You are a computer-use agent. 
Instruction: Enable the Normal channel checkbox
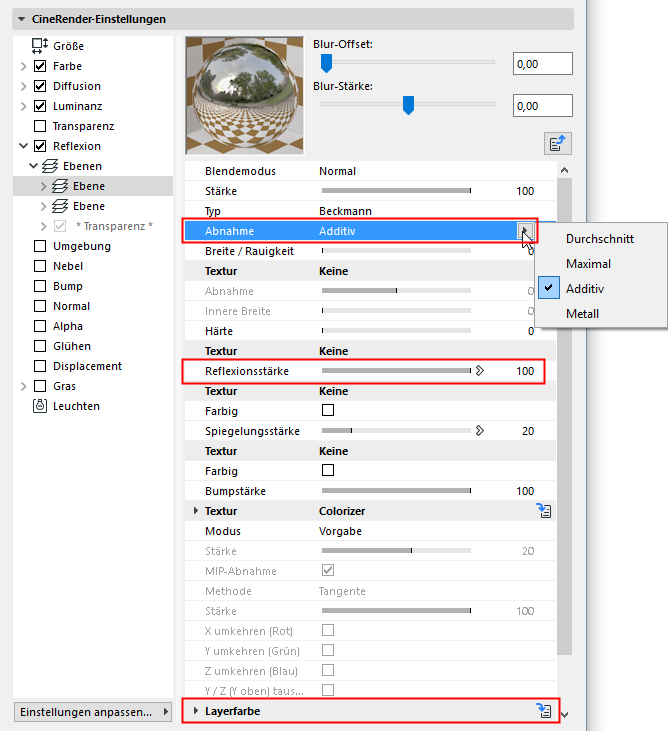[40, 306]
